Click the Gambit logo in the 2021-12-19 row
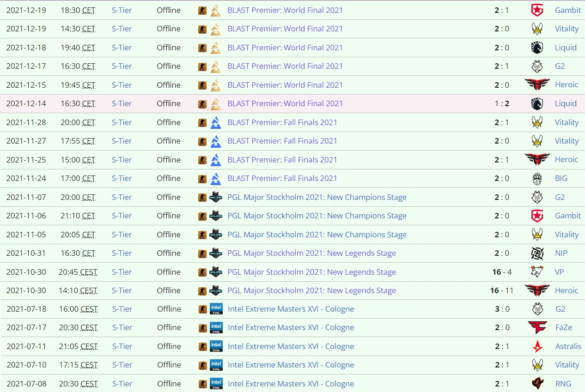The width and height of the screenshot is (585, 392). click(537, 10)
